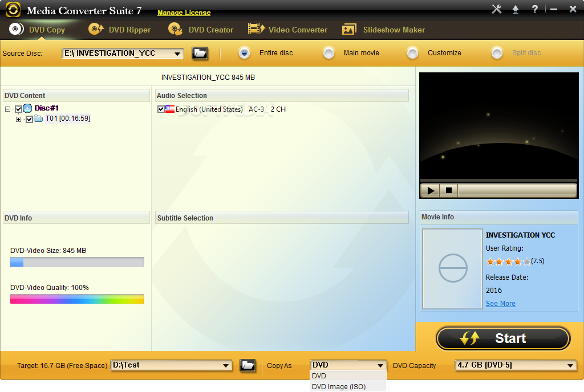Browse source disc folder icon
584x392 pixels.
click(200, 53)
